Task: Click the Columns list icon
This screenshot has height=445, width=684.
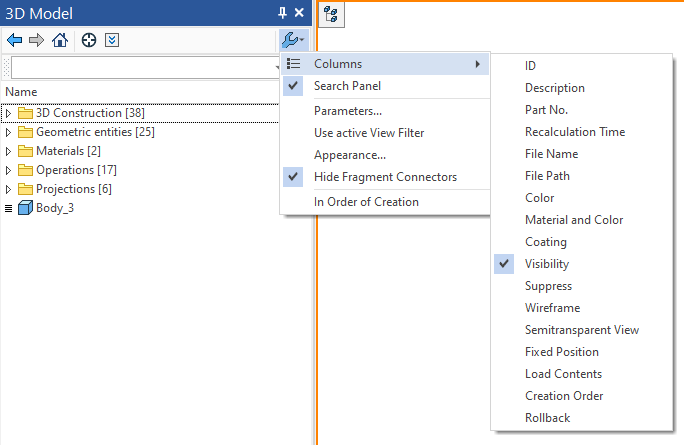Action: [x=293, y=64]
